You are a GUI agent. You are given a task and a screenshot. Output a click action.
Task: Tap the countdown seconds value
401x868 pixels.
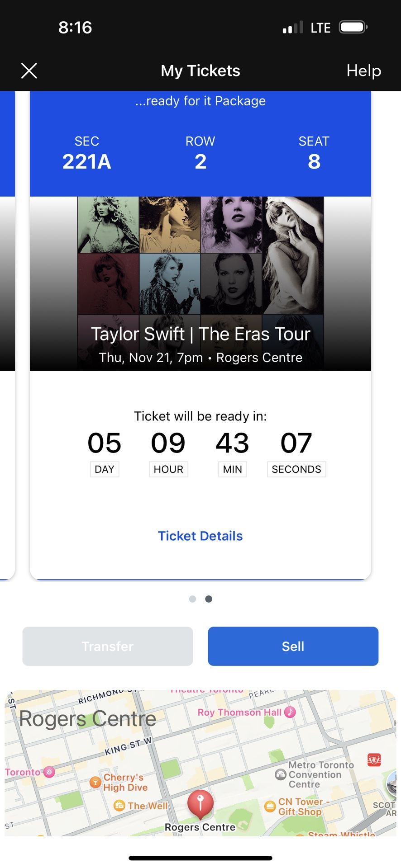pyautogui.click(x=296, y=443)
